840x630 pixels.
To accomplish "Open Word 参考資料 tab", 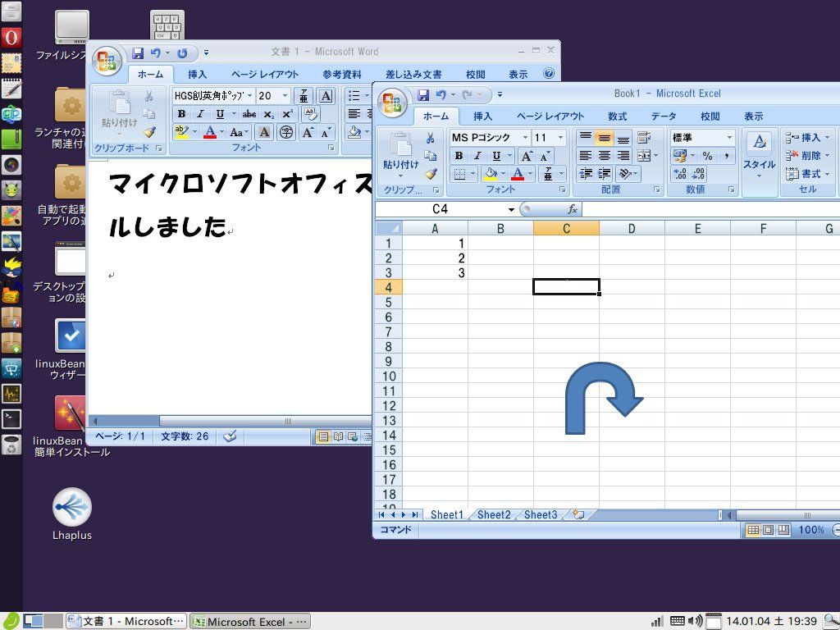I will click(x=342, y=75).
